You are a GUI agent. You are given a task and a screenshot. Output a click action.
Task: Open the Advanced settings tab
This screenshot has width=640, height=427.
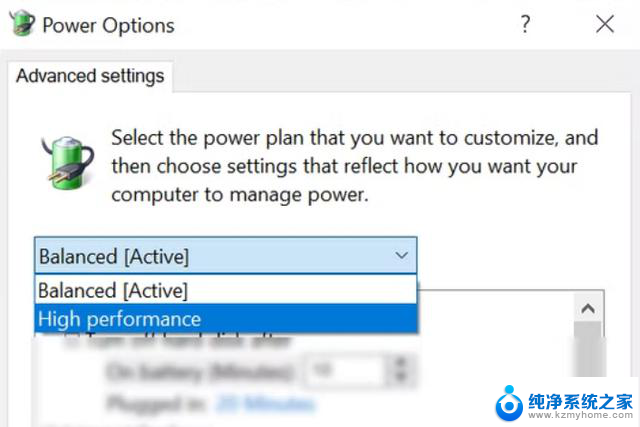point(90,76)
